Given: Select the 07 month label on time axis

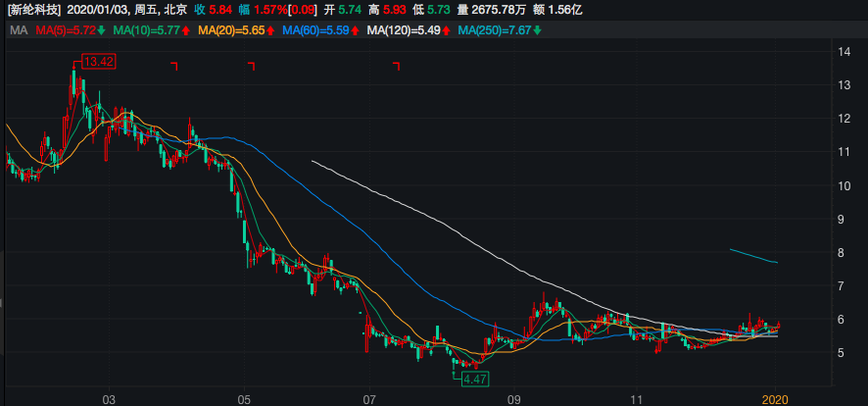Looking at the screenshot, I should point(369,399).
